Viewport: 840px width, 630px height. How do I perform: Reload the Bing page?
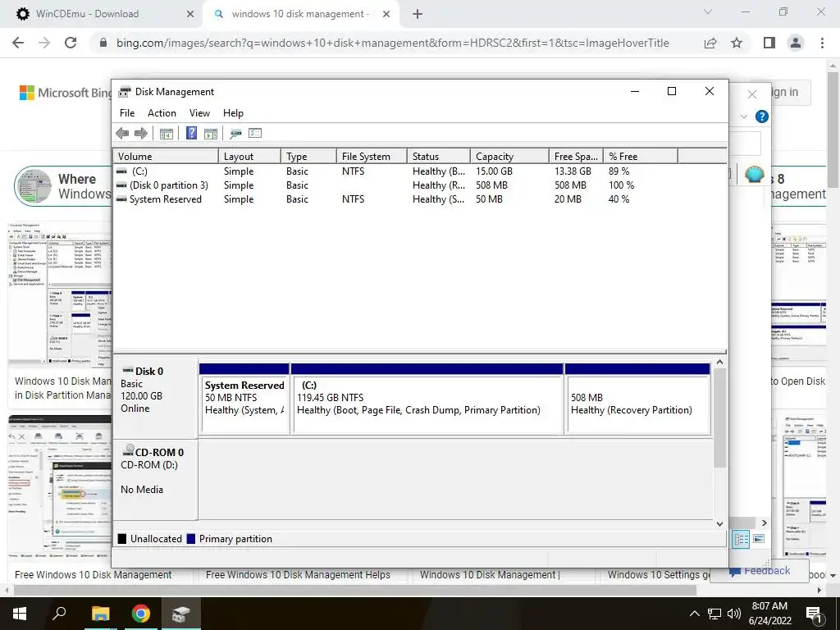[x=71, y=43]
